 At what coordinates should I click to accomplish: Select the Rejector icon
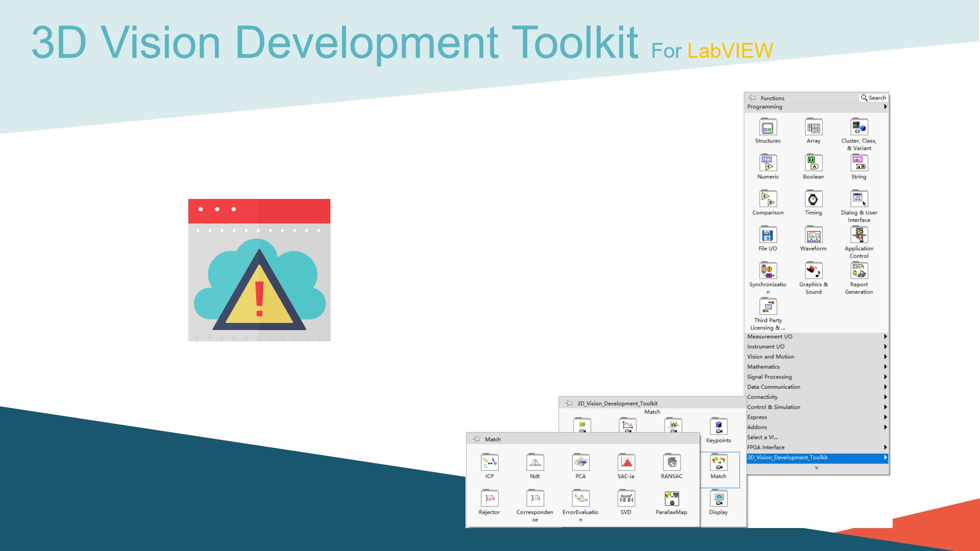click(489, 499)
